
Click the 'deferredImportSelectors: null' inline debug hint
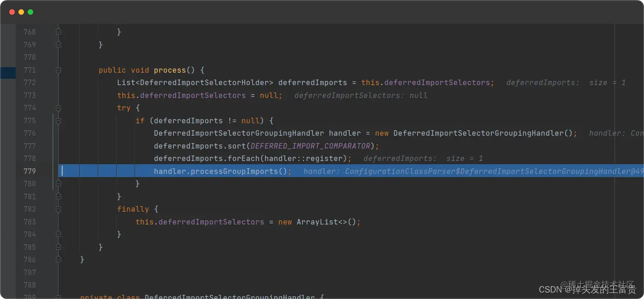361,95
